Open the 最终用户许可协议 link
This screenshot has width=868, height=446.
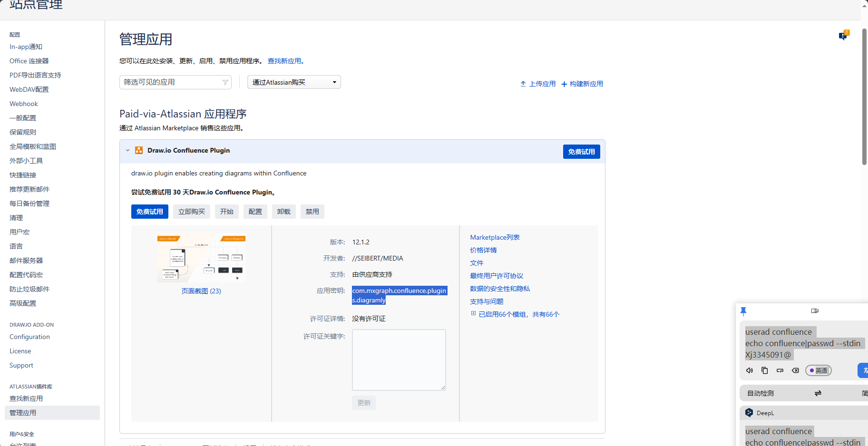[497, 276]
